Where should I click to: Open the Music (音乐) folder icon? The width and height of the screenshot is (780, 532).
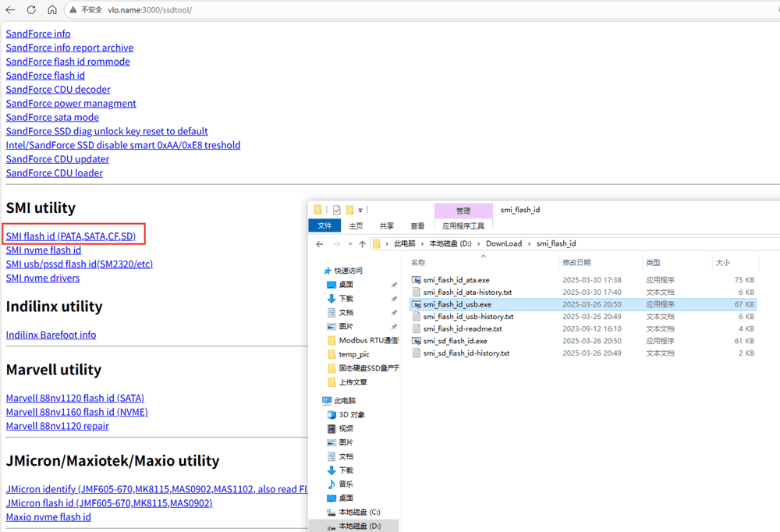click(x=331, y=484)
